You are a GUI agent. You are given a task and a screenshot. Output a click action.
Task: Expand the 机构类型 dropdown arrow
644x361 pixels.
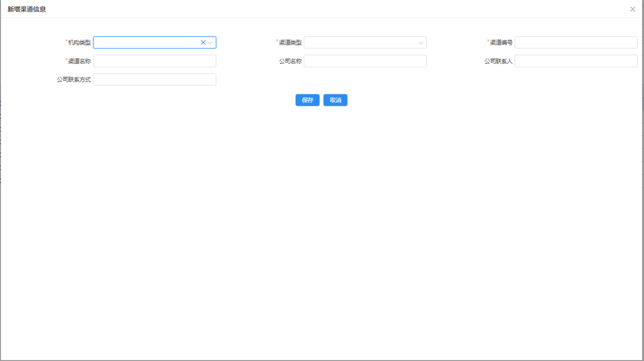[x=210, y=43]
